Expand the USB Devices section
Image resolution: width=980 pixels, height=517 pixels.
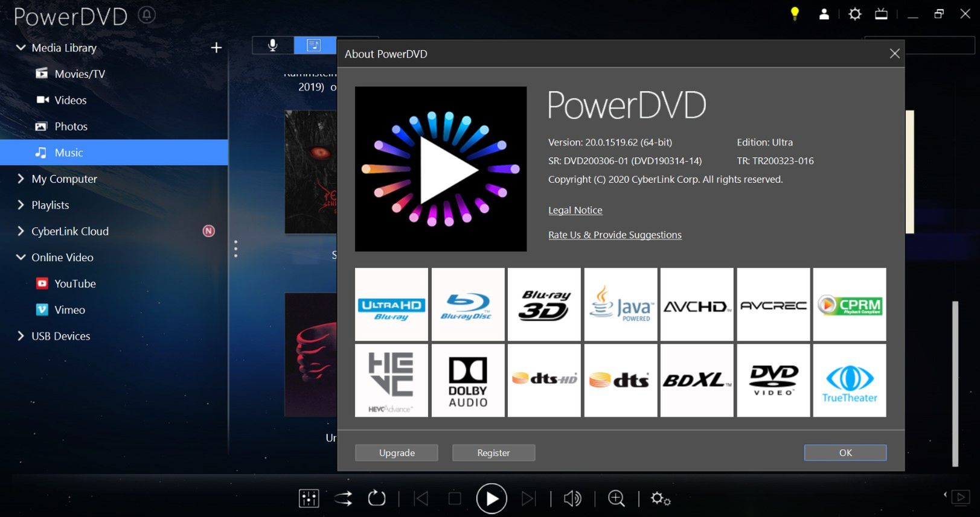tap(21, 336)
